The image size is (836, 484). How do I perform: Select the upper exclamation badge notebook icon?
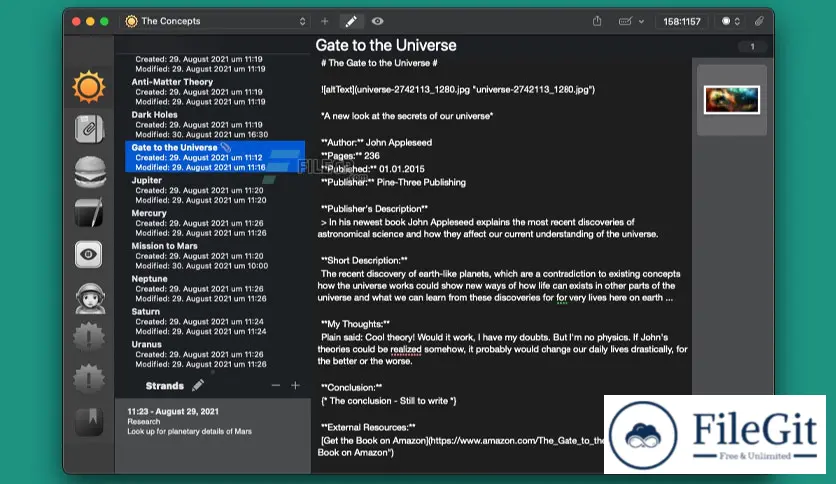tap(89, 337)
